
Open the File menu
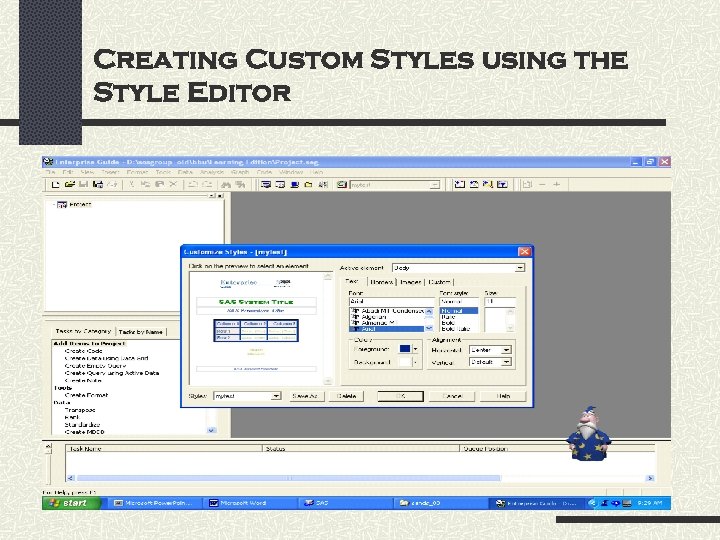50,172
